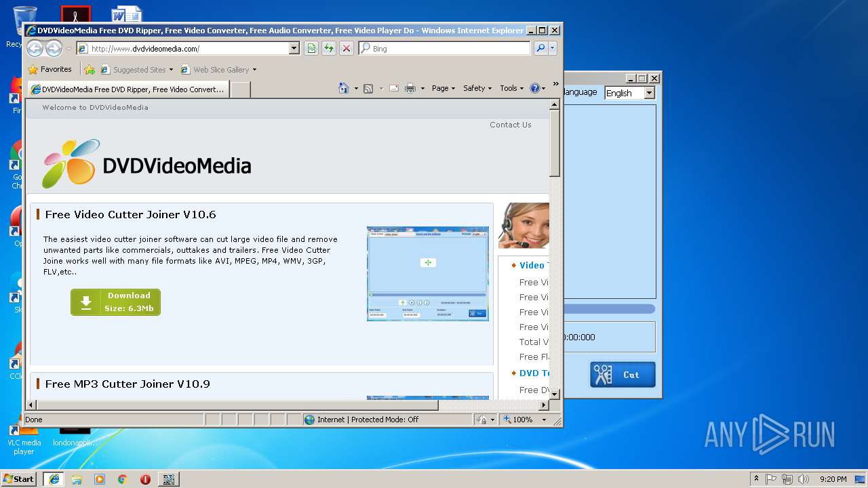Click the video cutter app taskbar icon
This screenshot has height=488, width=868.
(x=169, y=479)
